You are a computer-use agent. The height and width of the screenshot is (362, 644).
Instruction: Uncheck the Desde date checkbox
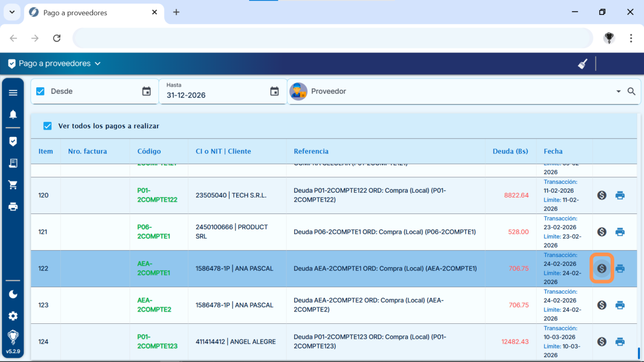point(41,92)
